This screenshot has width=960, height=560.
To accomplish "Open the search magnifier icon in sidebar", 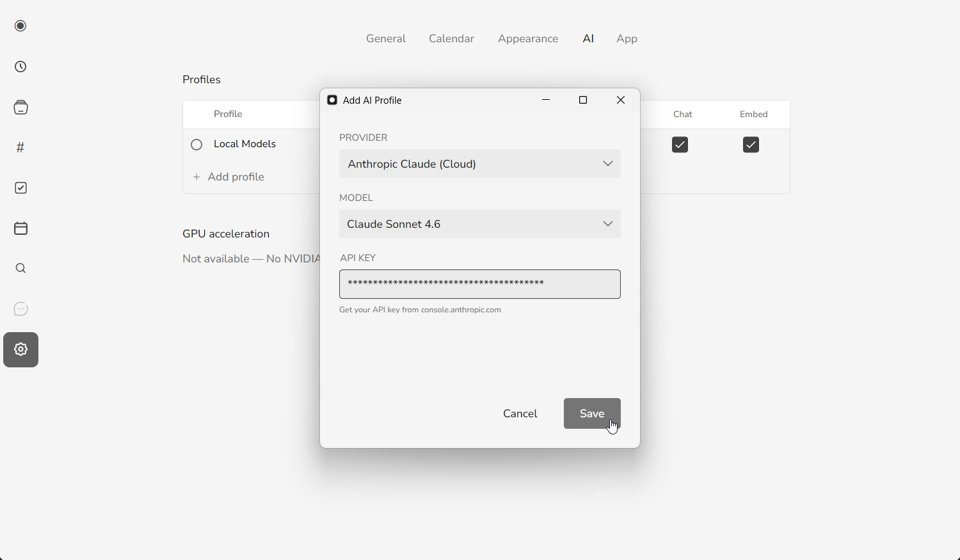I will point(20,269).
